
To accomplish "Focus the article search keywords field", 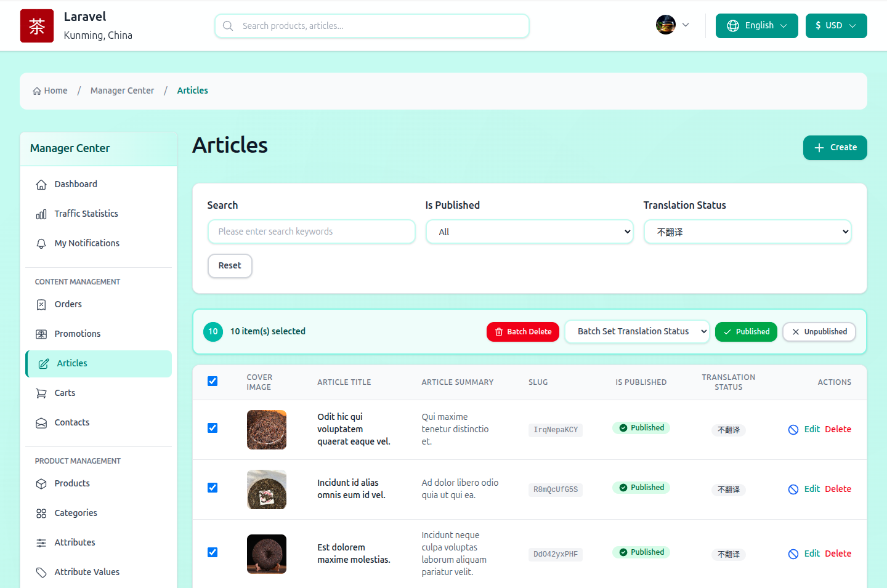I will click(312, 232).
